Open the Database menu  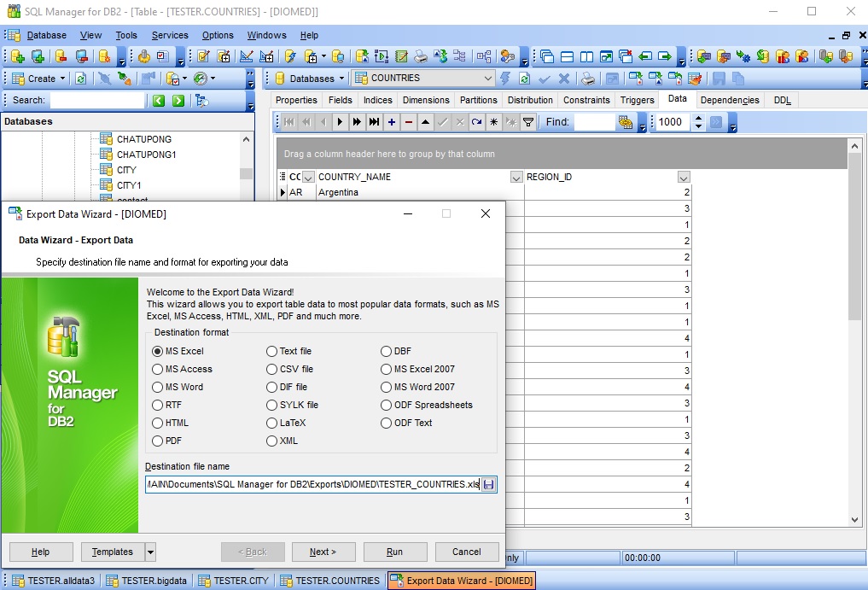tap(46, 36)
